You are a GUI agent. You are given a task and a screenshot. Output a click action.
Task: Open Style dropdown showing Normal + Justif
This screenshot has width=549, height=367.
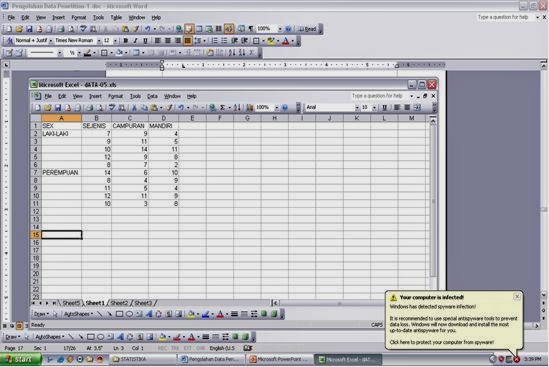51,41
